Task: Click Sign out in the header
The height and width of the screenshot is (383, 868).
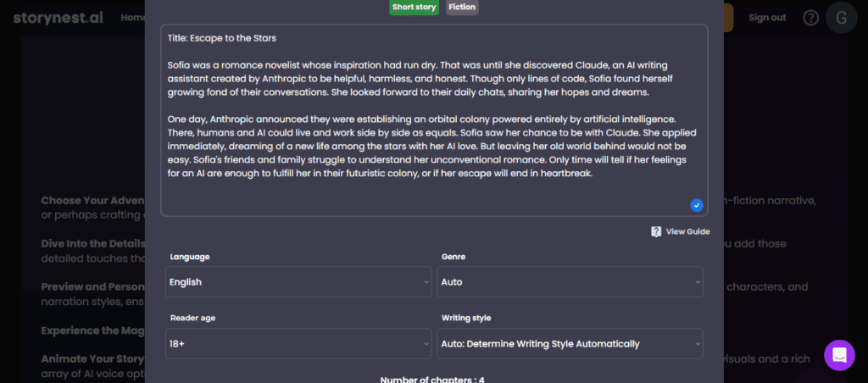Action: [x=767, y=18]
